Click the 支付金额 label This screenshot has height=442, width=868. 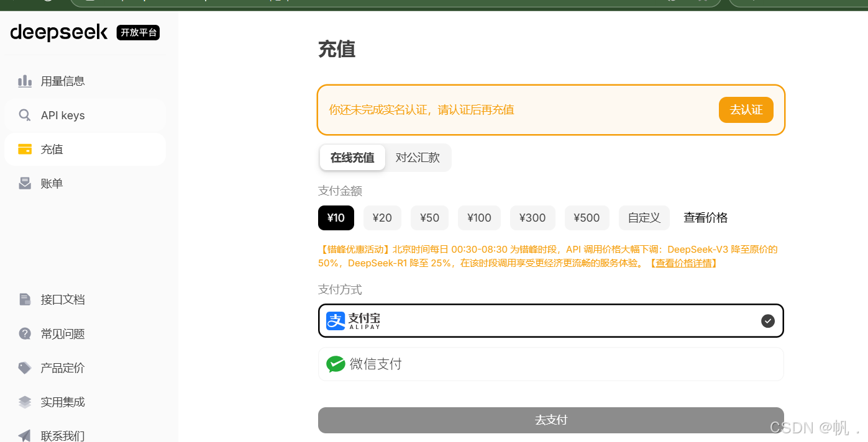click(x=340, y=191)
